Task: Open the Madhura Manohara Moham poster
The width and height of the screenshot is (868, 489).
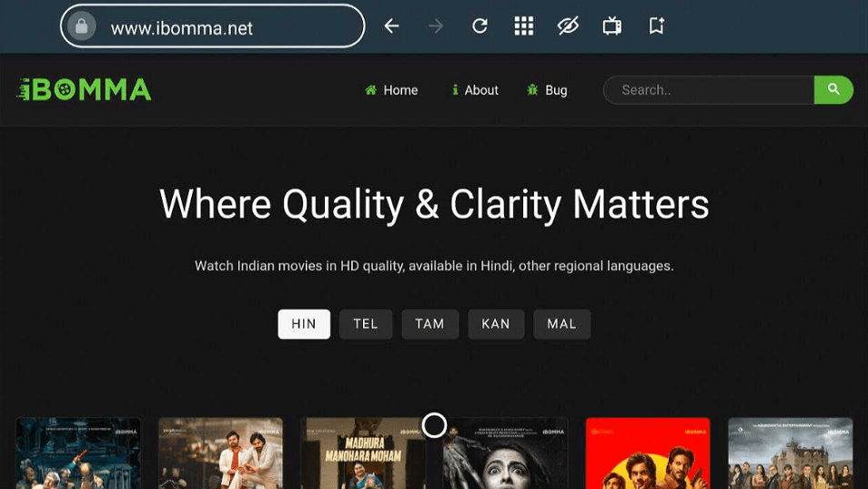Action: coord(363,453)
